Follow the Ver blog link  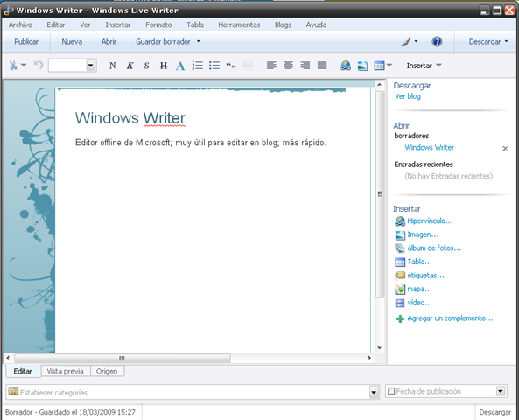pos(408,96)
